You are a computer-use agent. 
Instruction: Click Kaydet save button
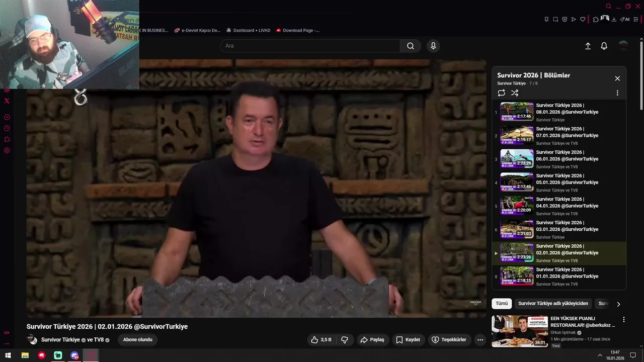pyautogui.click(x=408, y=340)
